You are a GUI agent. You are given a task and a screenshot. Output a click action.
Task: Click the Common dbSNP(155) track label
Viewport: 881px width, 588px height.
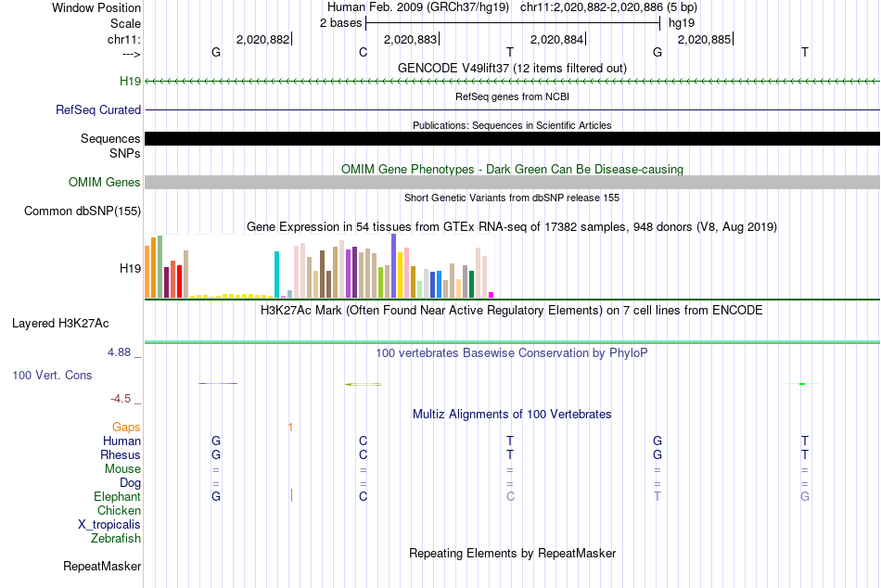82,211
